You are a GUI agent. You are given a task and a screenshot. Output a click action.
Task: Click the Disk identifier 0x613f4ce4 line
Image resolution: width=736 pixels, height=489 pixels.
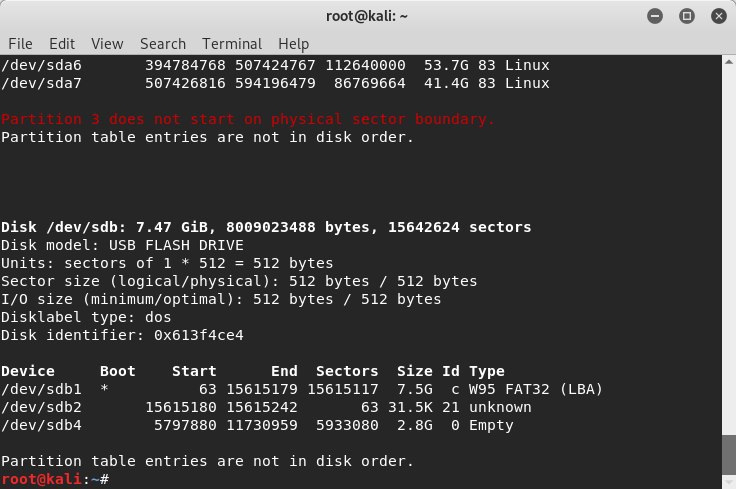pos(122,335)
